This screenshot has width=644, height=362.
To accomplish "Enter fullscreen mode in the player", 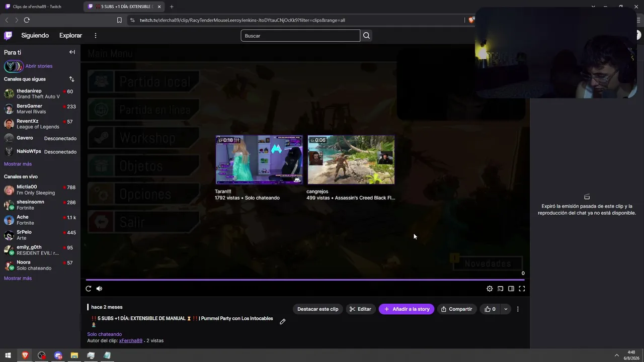I will [x=522, y=289].
